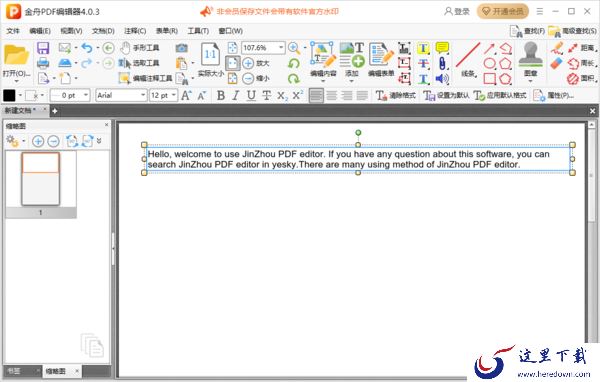Add a yellow sticky note comment
Screen dimensions: 600x382
pos(442,48)
